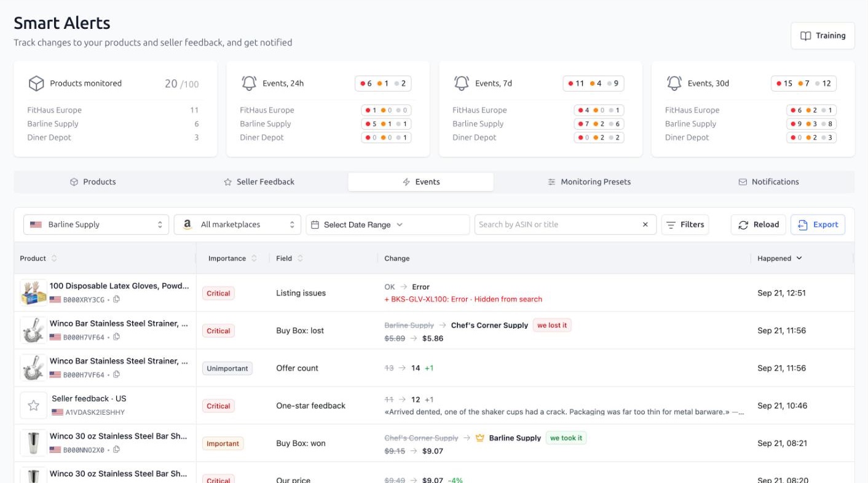Sort by the Field column header
The height and width of the screenshot is (483, 868).
click(290, 259)
